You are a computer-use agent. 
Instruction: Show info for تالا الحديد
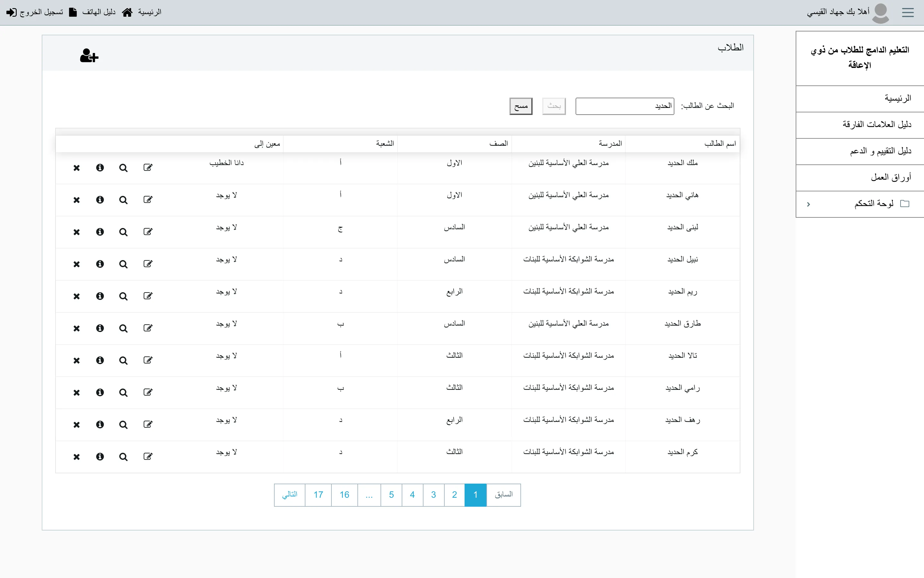(x=100, y=360)
